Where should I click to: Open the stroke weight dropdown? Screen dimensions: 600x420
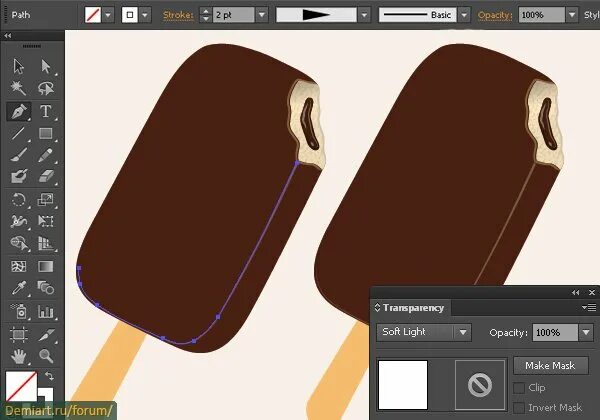[x=262, y=15]
